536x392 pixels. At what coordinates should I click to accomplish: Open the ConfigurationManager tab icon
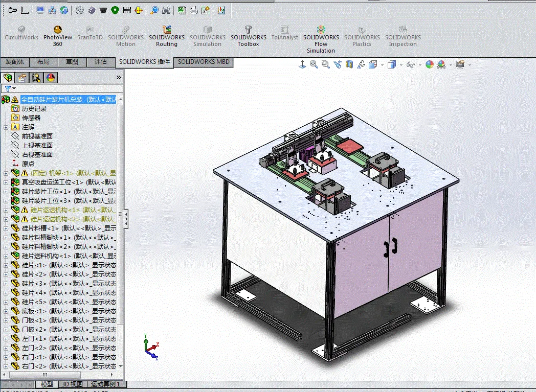point(36,78)
